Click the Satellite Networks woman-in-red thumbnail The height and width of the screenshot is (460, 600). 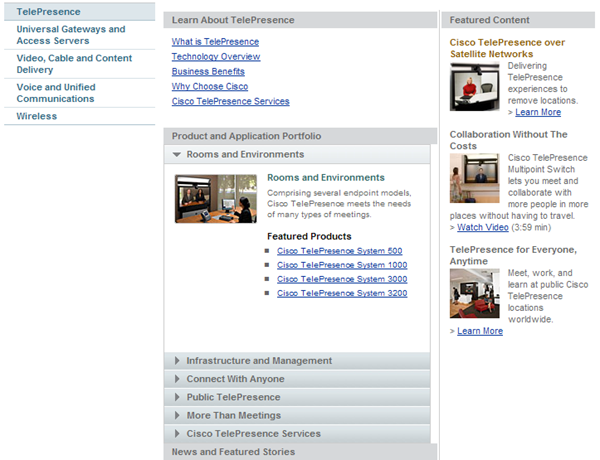[474, 86]
